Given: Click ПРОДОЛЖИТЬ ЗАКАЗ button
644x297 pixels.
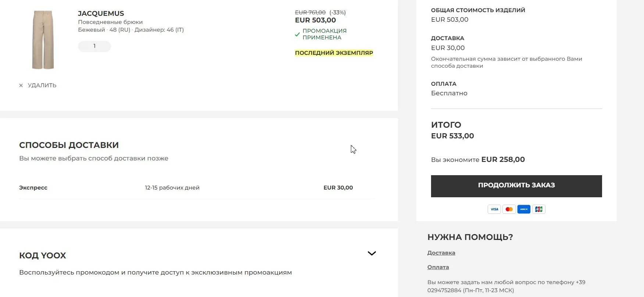Looking at the screenshot, I should (x=516, y=186).
